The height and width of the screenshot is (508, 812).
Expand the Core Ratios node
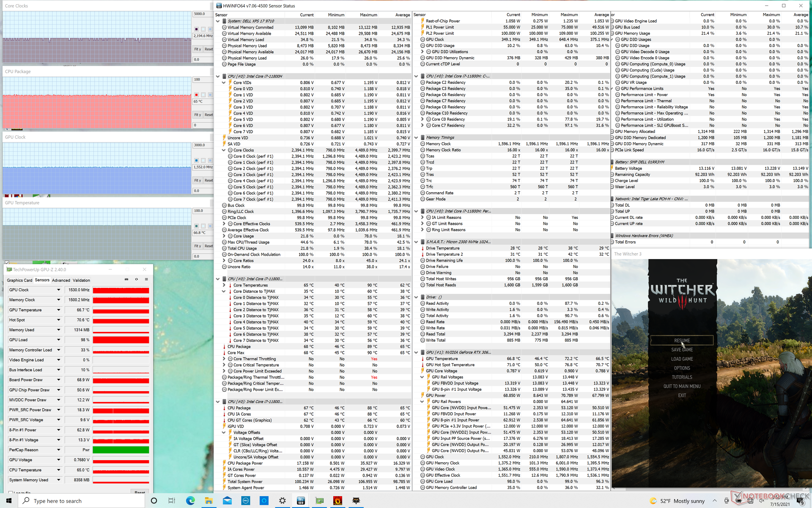point(224,260)
